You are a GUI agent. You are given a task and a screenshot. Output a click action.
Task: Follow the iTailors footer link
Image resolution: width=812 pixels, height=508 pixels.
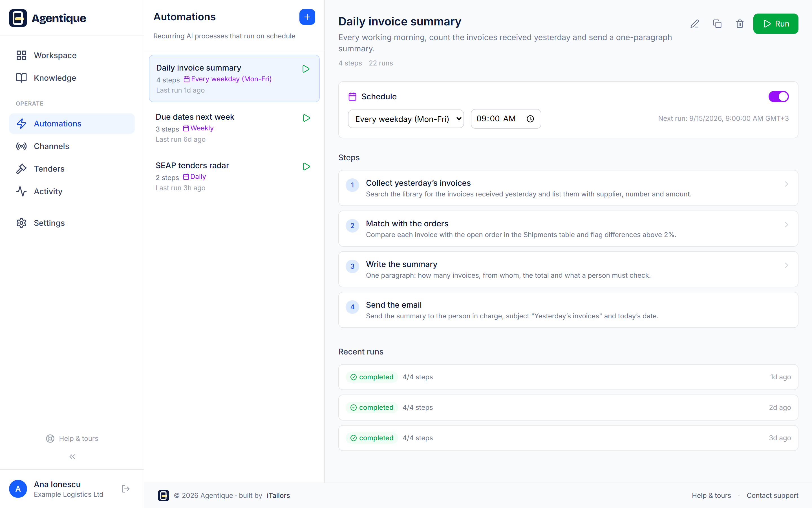click(x=278, y=495)
